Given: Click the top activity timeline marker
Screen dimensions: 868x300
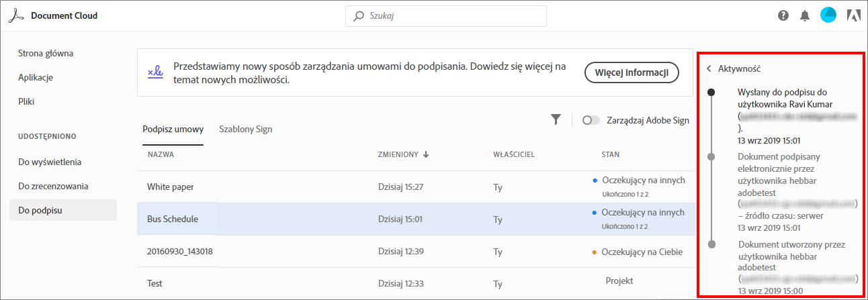Looking at the screenshot, I should [x=711, y=91].
